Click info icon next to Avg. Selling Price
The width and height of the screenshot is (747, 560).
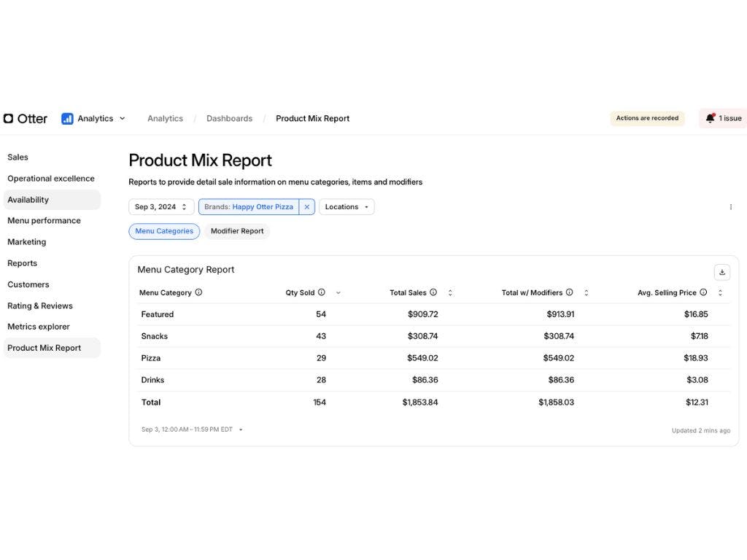pyautogui.click(x=703, y=292)
